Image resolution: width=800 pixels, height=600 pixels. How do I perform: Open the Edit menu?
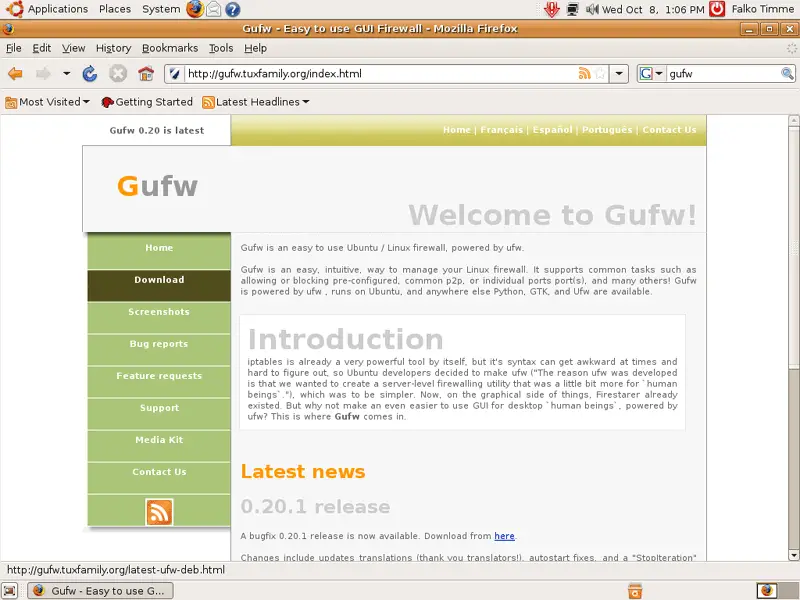pos(41,48)
